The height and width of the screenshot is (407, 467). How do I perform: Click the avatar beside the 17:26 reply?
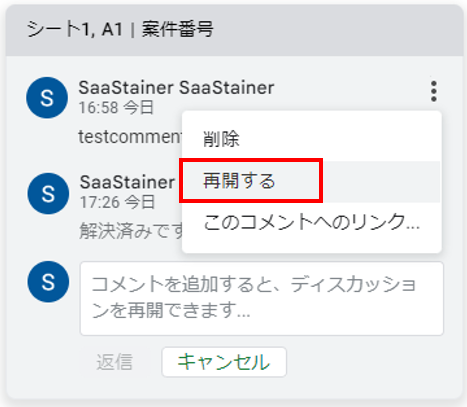tap(48, 193)
